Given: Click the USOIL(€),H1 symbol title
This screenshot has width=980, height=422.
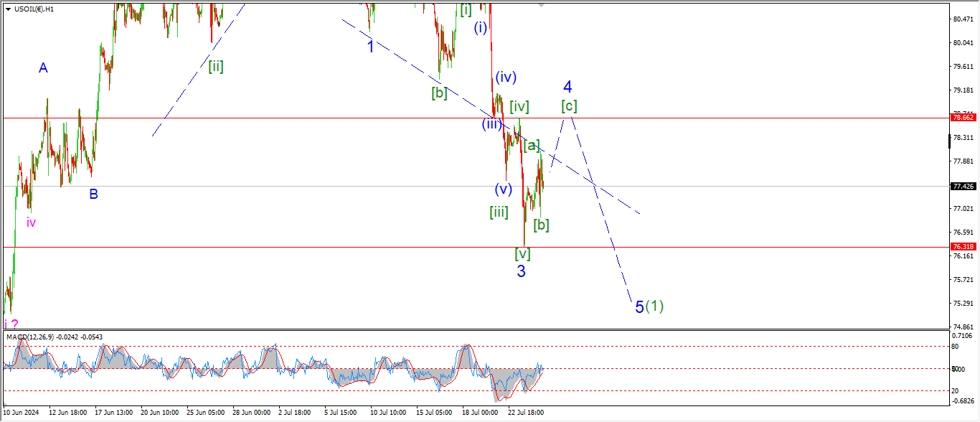Looking at the screenshot, I should (34, 9).
